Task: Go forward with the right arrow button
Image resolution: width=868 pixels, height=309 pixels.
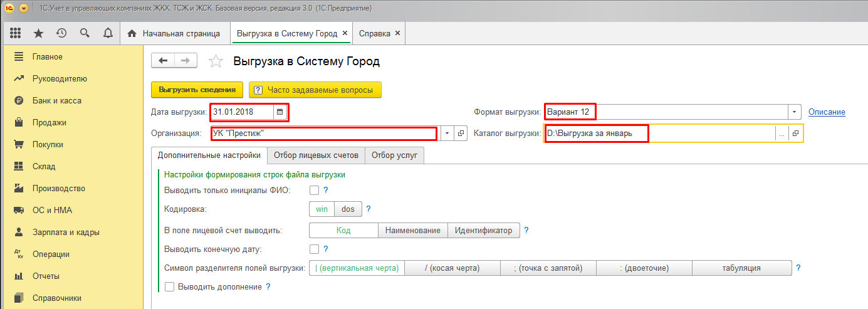Action: (x=186, y=61)
